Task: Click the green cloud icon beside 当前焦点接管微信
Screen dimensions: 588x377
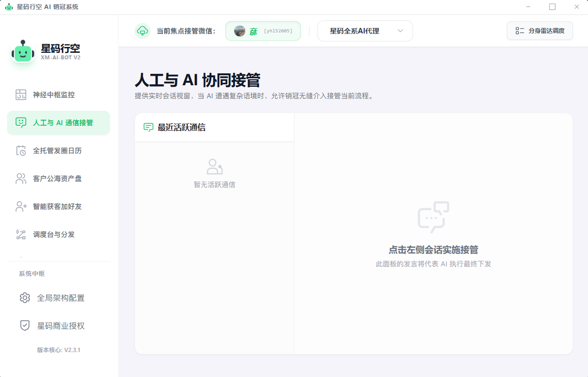Action: point(143,30)
